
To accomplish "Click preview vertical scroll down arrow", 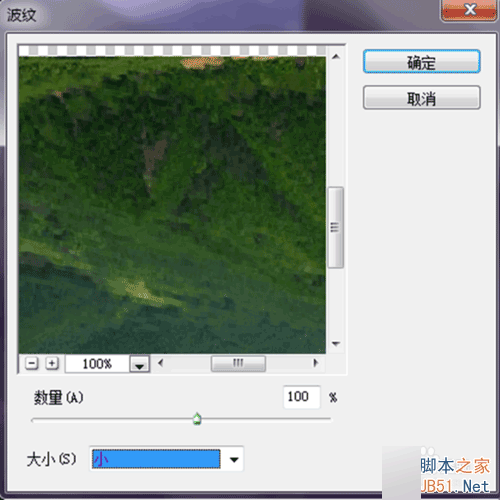I will 336,343.
